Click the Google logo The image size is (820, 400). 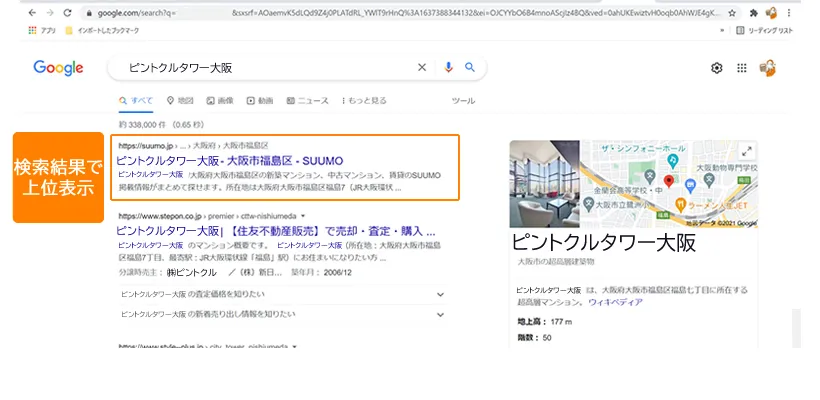click(x=58, y=68)
